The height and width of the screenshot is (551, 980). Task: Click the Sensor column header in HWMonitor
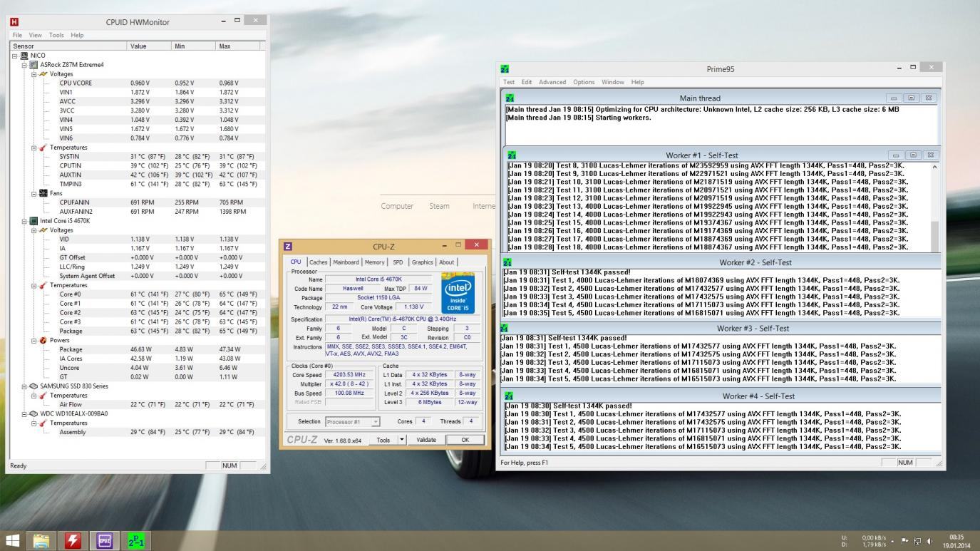68,46
